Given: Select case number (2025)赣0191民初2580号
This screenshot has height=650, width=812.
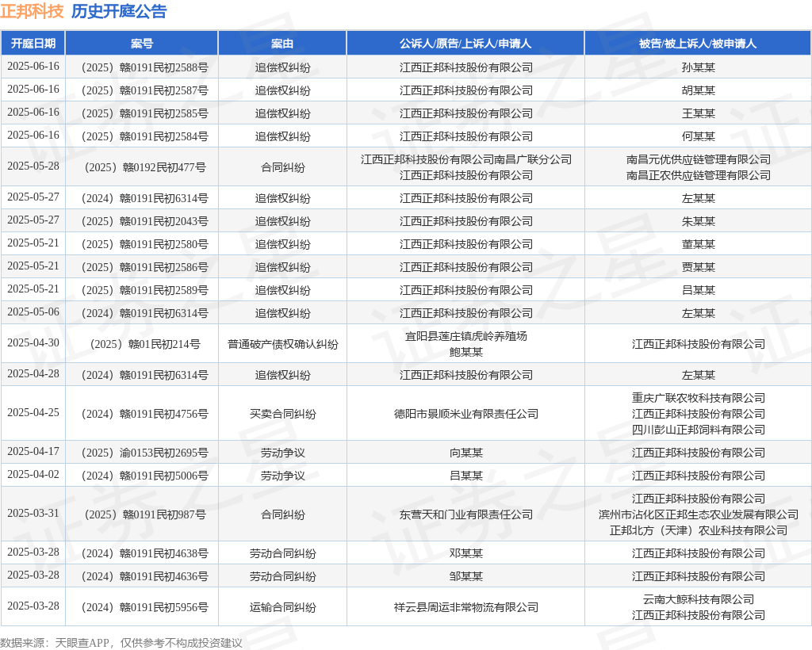Looking at the screenshot, I should pyautogui.click(x=145, y=244).
